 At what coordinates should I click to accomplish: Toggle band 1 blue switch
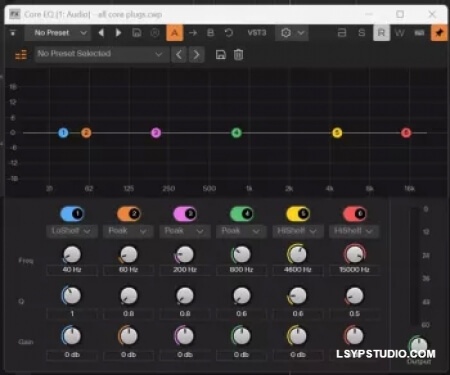coord(72,214)
